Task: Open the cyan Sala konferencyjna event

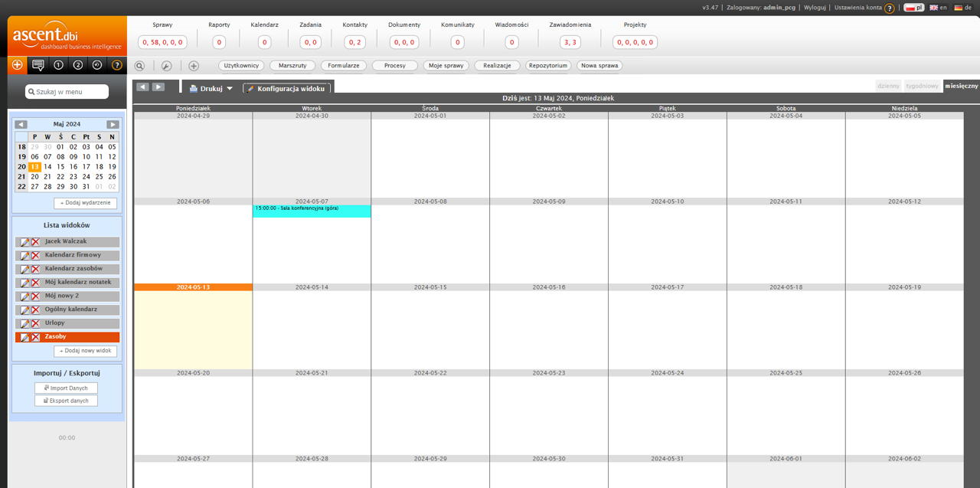Action: click(x=311, y=211)
